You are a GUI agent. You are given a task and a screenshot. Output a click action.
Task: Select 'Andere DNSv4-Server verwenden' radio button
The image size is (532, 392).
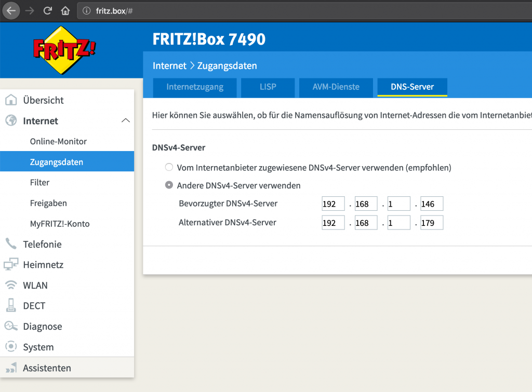pos(169,185)
